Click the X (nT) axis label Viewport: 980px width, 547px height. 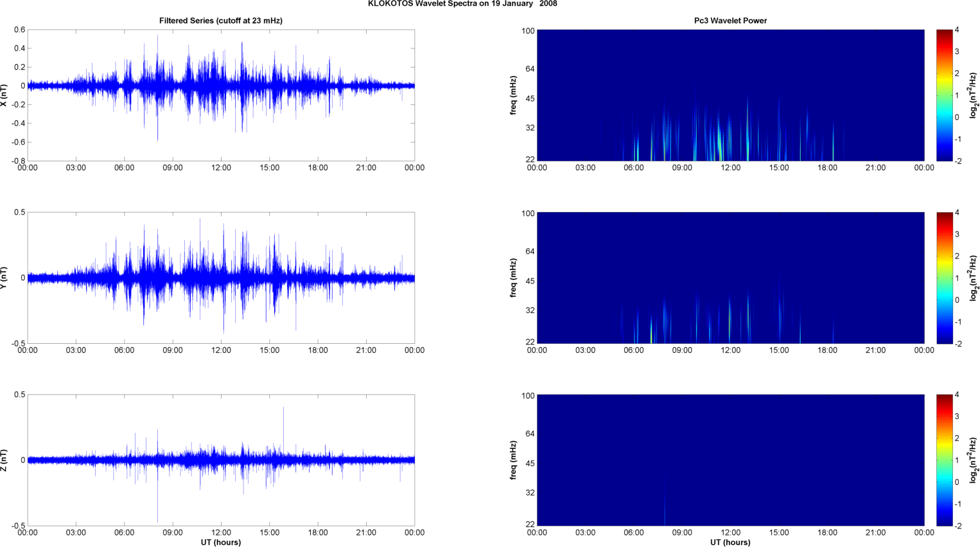[4, 95]
